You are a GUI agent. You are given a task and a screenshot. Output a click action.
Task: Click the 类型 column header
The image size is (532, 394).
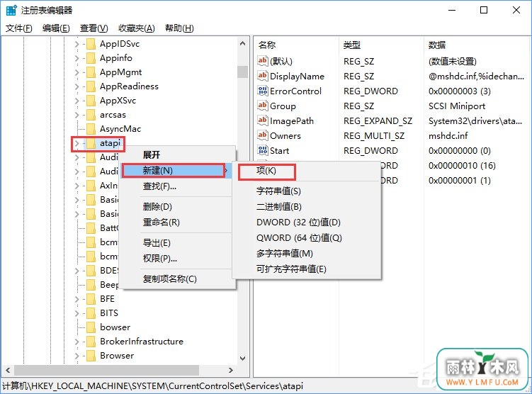point(381,45)
